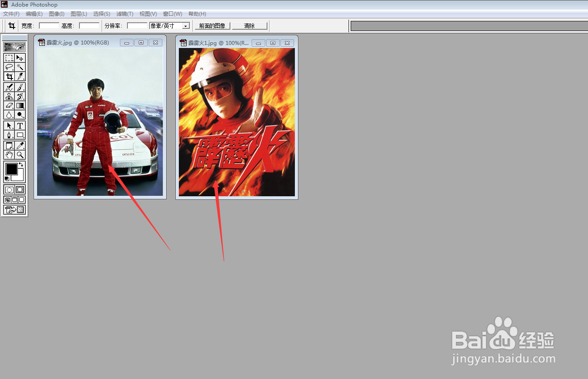Switch to Full Screen mode
Viewport: 588px width, 379px height.
[x=22, y=200]
